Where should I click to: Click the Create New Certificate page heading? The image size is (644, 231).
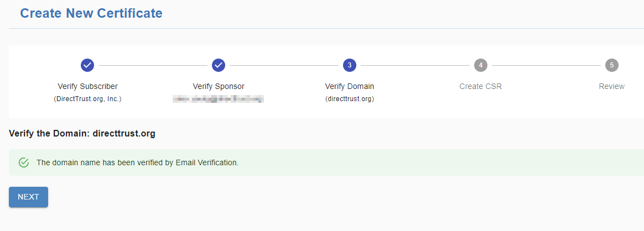pos(91,13)
